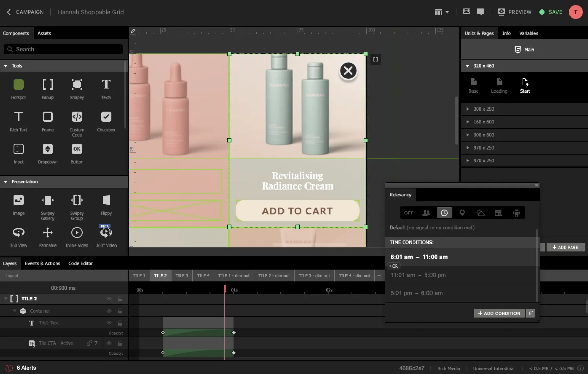
Task: Open keyboard shortcuts icon in header
Action: click(466, 12)
